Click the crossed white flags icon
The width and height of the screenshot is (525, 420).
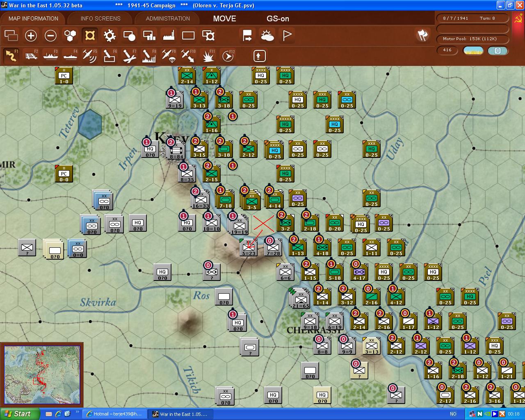click(422, 36)
